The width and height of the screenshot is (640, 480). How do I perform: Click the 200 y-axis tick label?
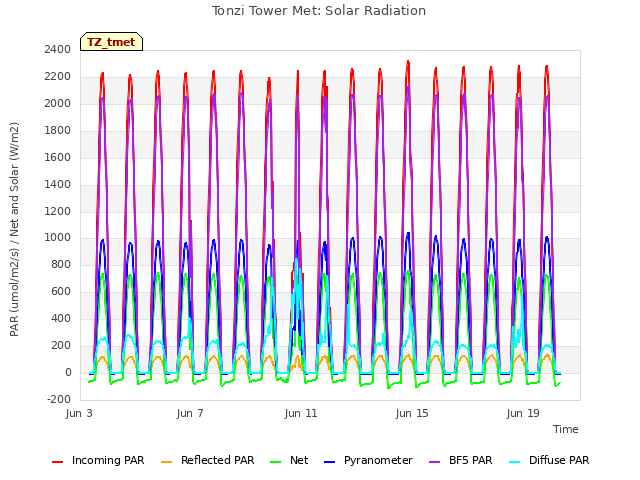click(x=61, y=345)
